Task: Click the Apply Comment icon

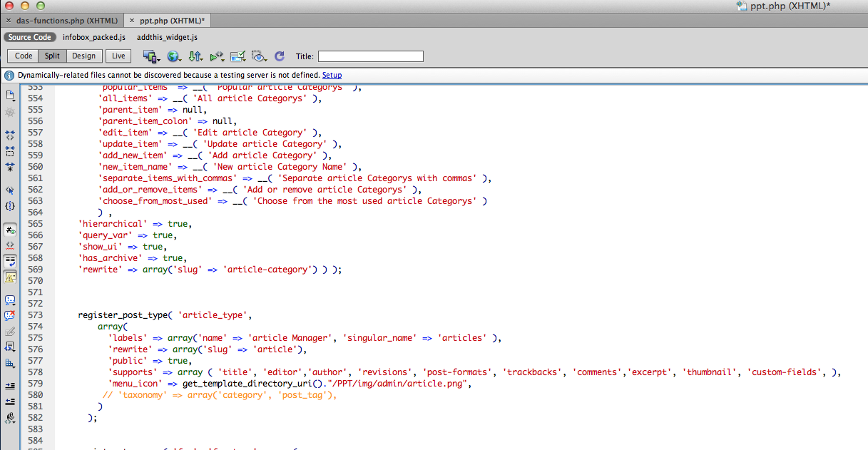Action: click(x=10, y=300)
